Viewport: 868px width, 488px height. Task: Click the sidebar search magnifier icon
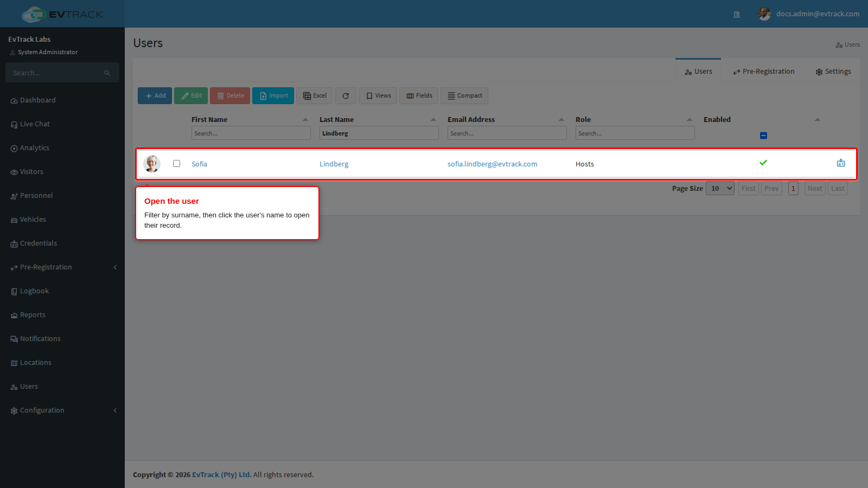tap(107, 73)
